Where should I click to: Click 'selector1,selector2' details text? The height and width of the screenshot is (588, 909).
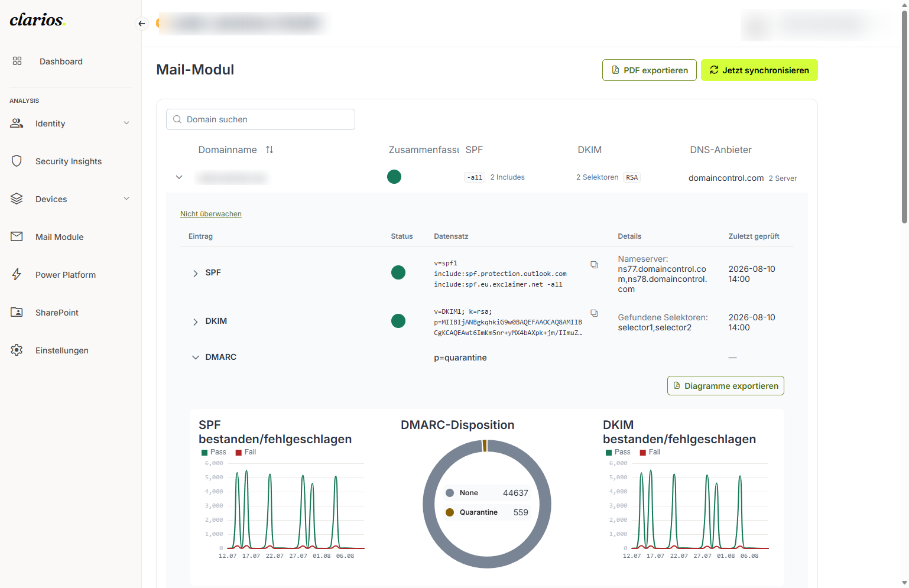pyautogui.click(x=655, y=327)
